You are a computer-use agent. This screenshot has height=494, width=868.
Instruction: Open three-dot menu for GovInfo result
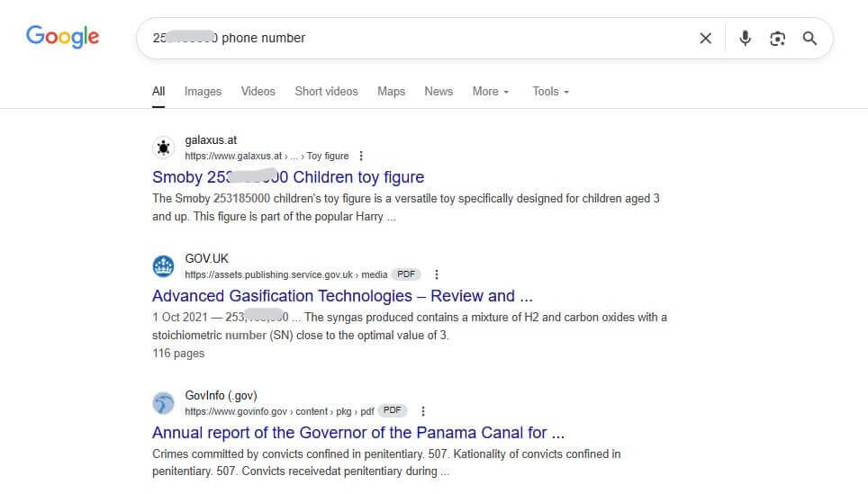[x=423, y=411]
